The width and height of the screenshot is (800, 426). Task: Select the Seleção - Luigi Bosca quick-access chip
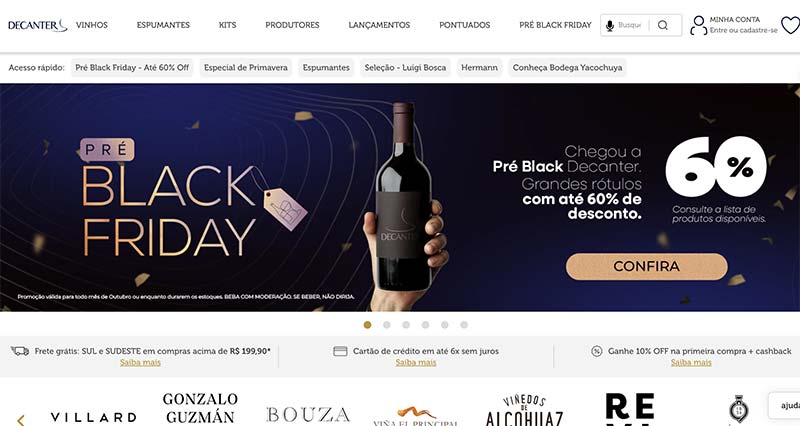pos(405,67)
